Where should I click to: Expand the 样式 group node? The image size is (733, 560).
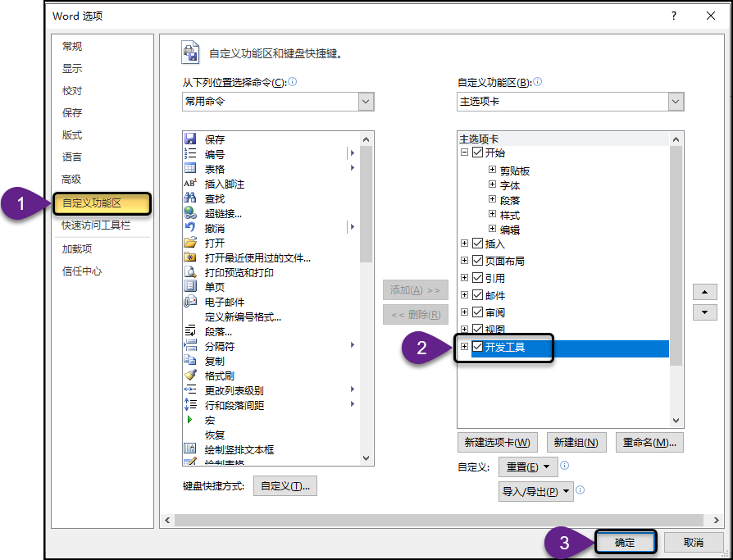(492, 214)
